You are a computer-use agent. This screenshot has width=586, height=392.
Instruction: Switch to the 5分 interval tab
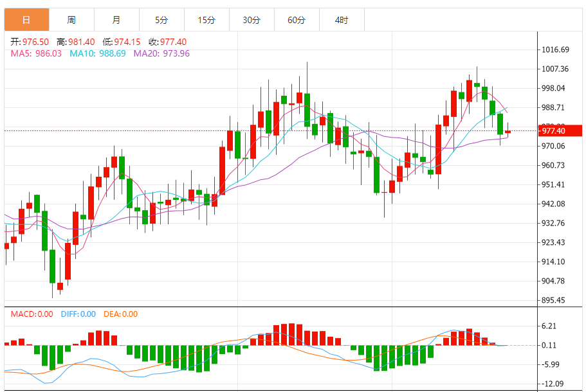pyautogui.click(x=161, y=20)
